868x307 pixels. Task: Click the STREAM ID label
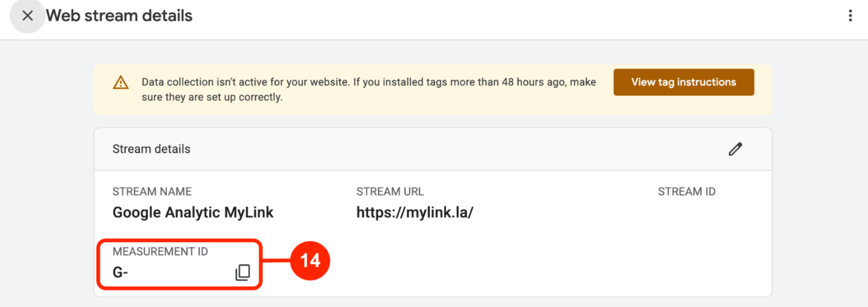pyautogui.click(x=686, y=192)
